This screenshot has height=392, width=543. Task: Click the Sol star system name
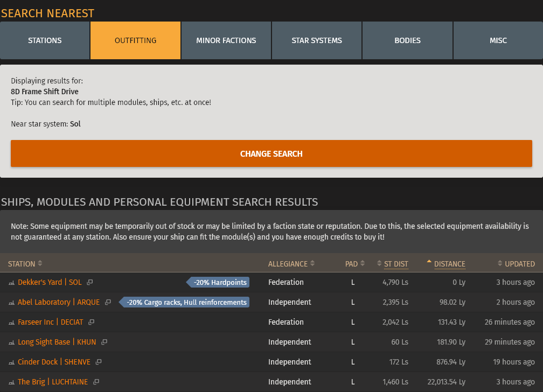(75, 124)
